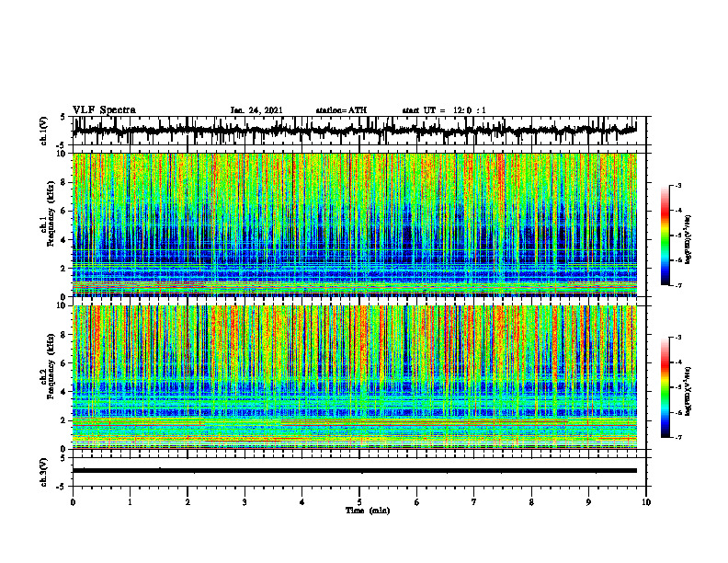Click the "4" tick on the time axis
The height and width of the screenshot is (563, 728).
[302, 502]
